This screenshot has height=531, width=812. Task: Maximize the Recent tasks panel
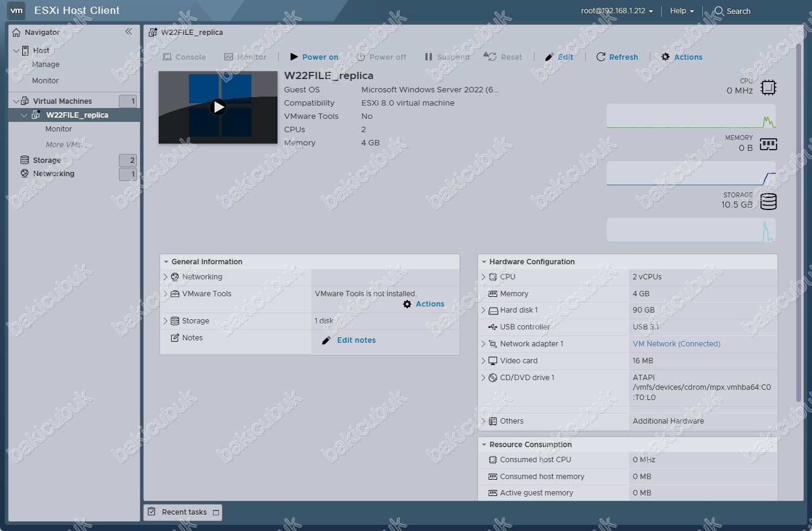pos(216,512)
